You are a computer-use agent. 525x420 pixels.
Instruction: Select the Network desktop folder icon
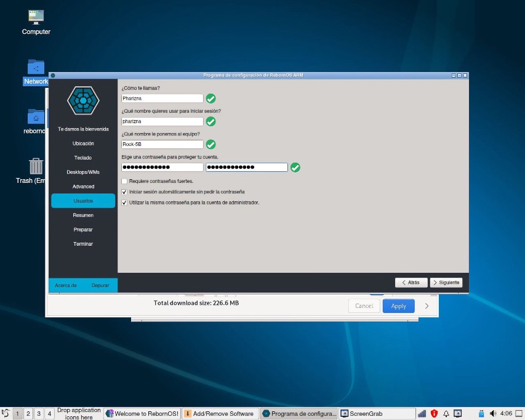[x=36, y=72]
